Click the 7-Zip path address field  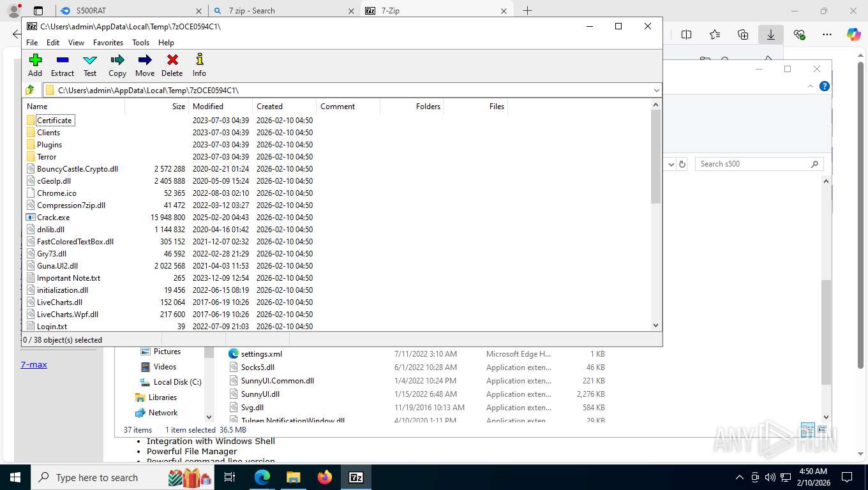pos(347,90)
